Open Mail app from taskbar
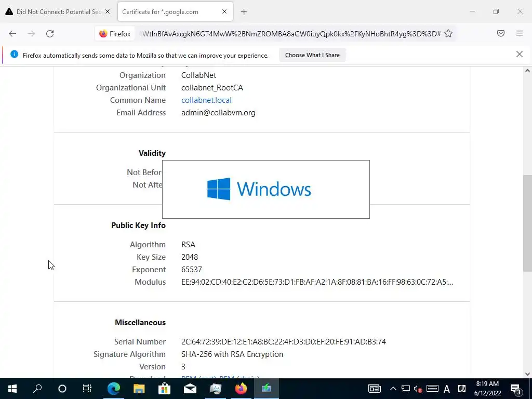Screen dimensions: 532x399 (190, 389)
